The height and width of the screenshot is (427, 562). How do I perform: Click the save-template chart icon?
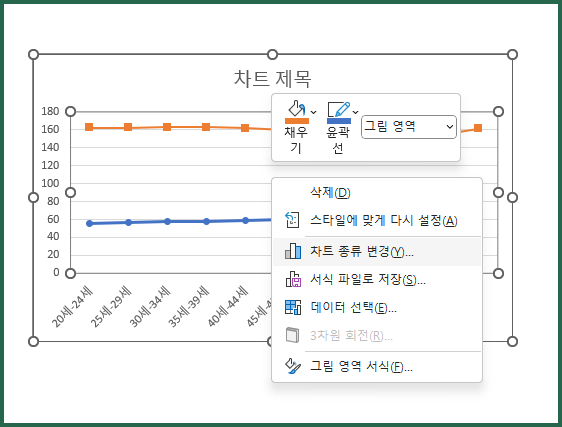point(293,279)
